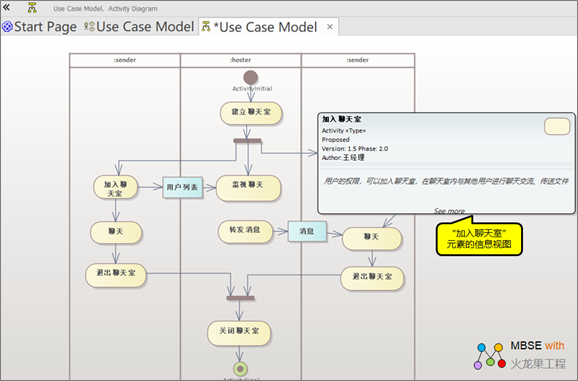Close the active *Use Case Model tab
Viewport: 578px width, 381px height.
pos(330,27)
